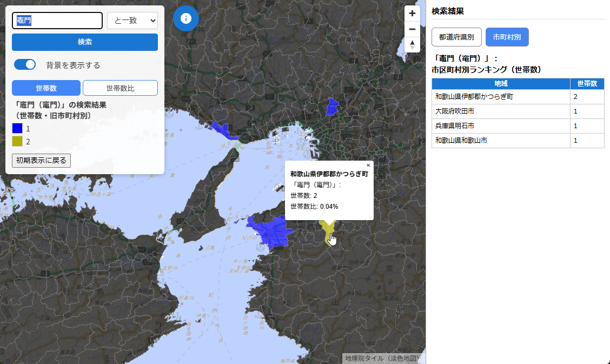This screenshot has height=364, width=610.
Task: Zoom out with the minus button
Action: 412,29
